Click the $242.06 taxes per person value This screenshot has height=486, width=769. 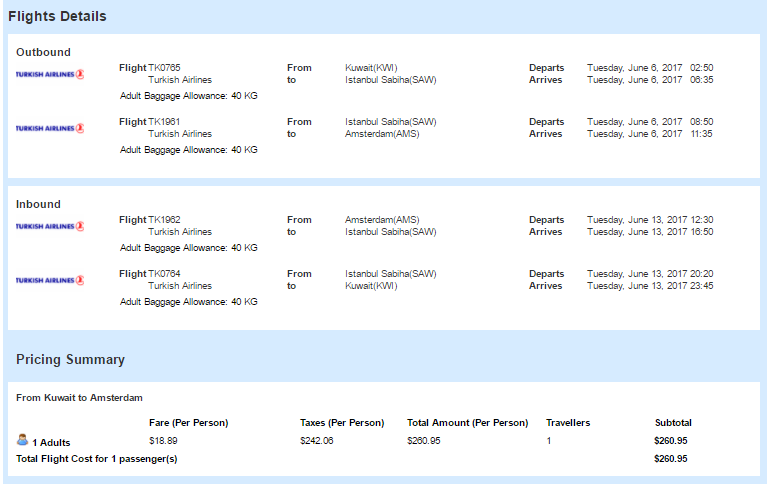click(x=316, y=442)
